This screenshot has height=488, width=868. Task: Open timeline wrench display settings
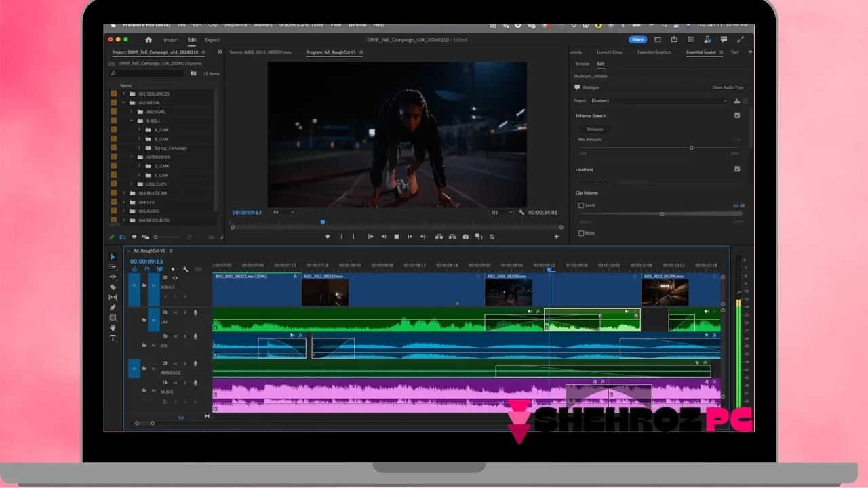[x=185, y=269]
